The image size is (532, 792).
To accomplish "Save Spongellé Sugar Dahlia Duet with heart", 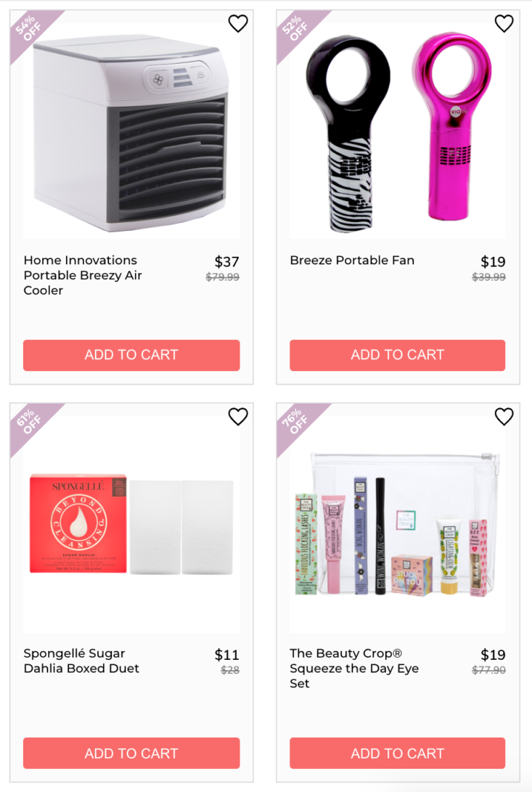I will tap(238, 417).
